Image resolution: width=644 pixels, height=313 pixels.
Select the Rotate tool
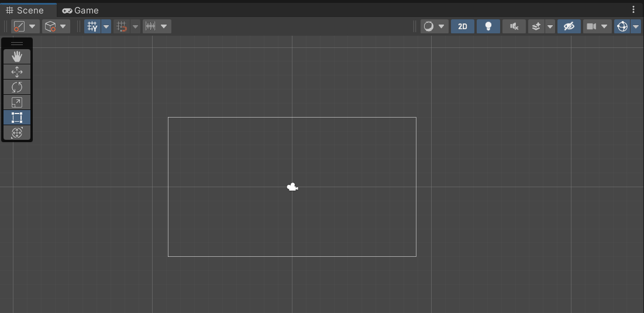(17, 87)
